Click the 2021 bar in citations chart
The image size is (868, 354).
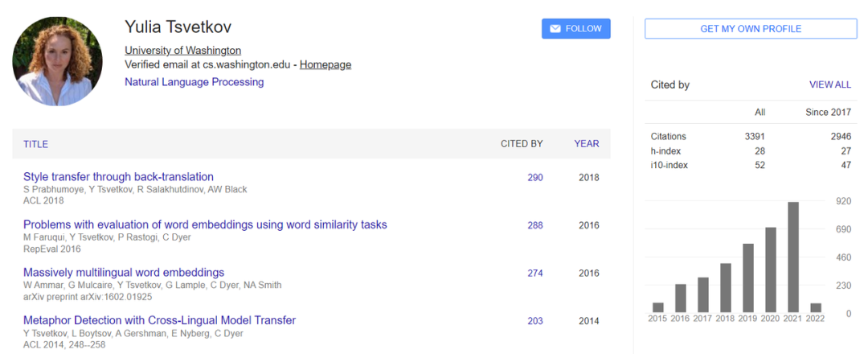pyautogui.click(x=793, y=257)
